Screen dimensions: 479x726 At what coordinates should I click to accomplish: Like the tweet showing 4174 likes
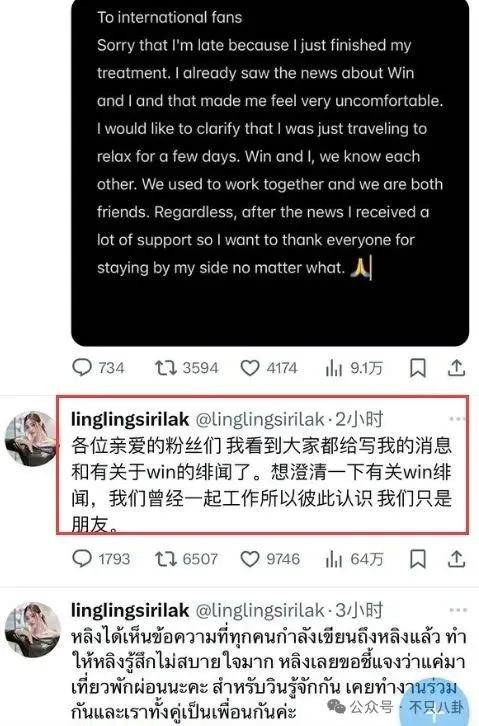[x=270, y=368]
